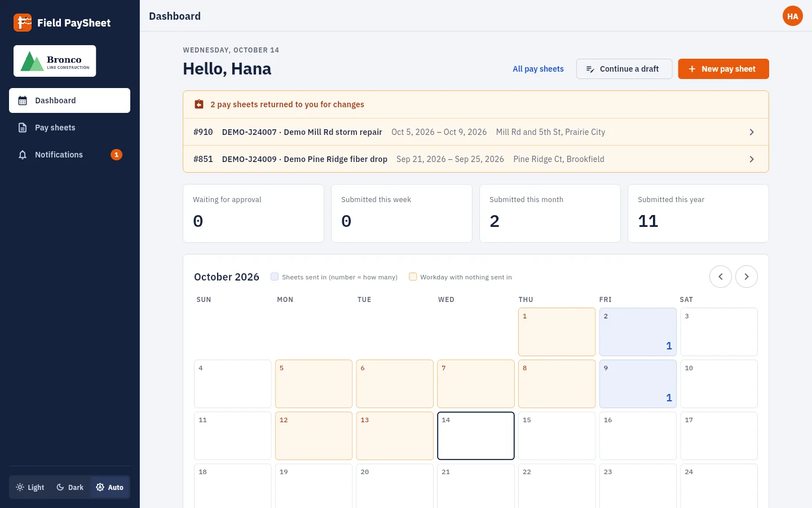Select October 7 on the calendar

pyautogui.click(x=476, y=384)
